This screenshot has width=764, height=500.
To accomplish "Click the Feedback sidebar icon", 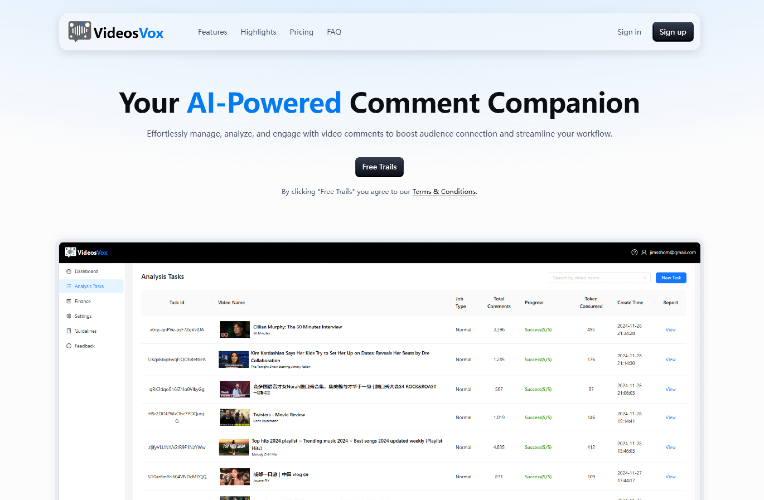I will (69, 346).
